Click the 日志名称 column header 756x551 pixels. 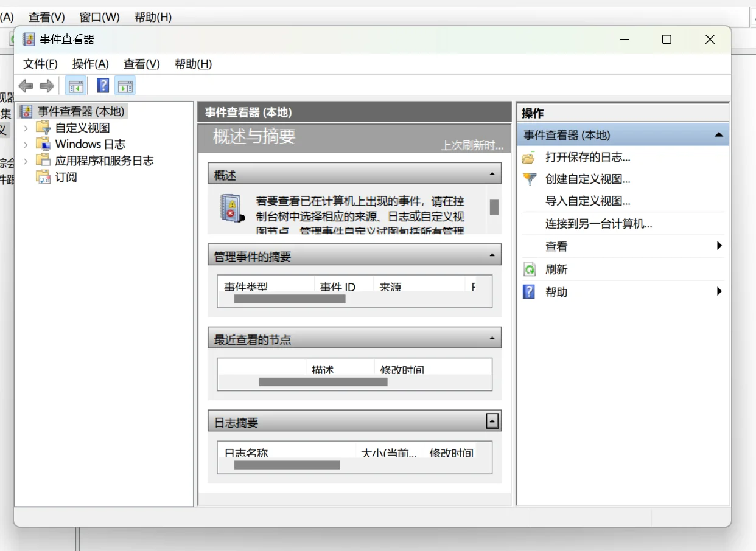click(x=286, y=451)
